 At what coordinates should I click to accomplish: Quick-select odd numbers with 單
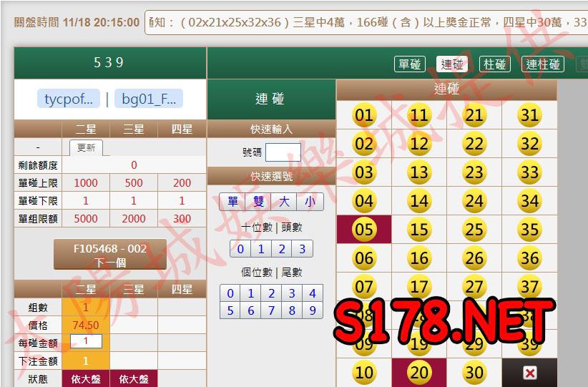(232, 202)
